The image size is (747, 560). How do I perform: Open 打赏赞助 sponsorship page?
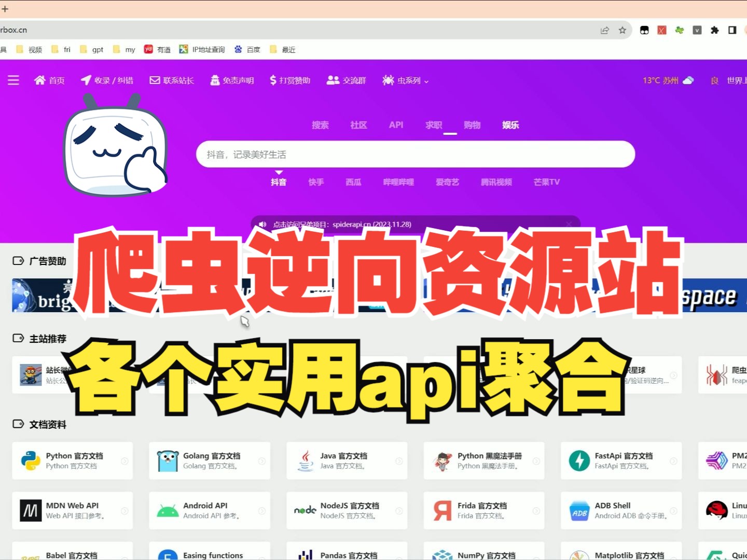click(x=290, y=80)
